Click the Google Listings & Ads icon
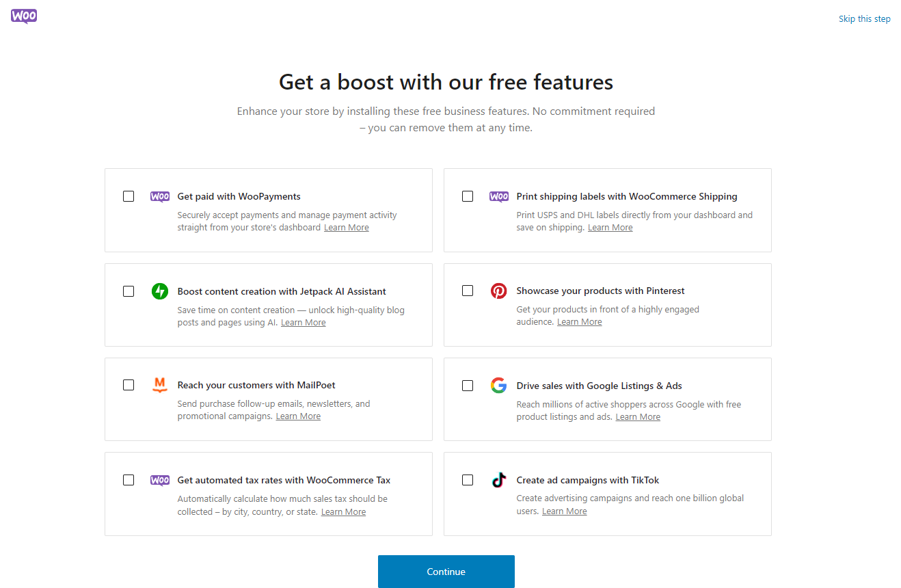The height and width of the screenshot is (588, 901). tap(499, 386)
